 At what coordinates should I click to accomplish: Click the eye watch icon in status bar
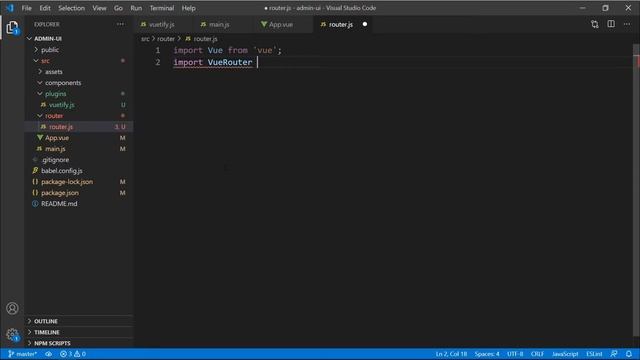tap(49, 354)
